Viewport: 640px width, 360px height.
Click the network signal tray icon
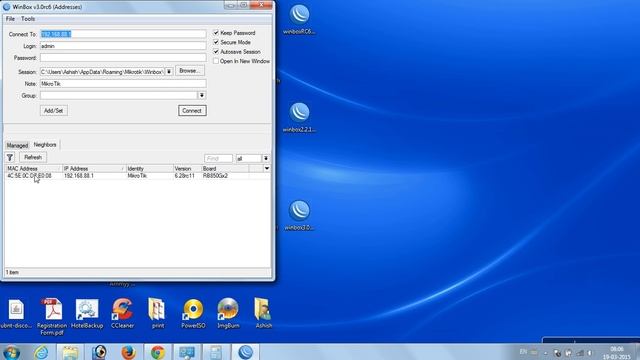[x=580, y=353]
